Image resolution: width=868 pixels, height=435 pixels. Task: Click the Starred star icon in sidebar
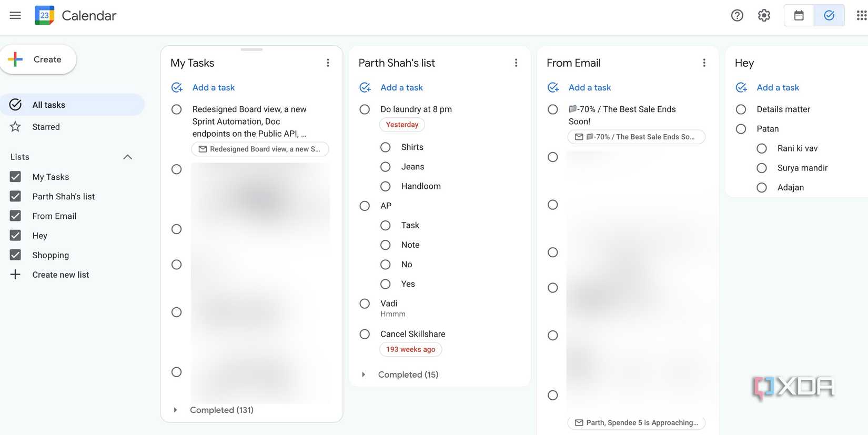15,127
